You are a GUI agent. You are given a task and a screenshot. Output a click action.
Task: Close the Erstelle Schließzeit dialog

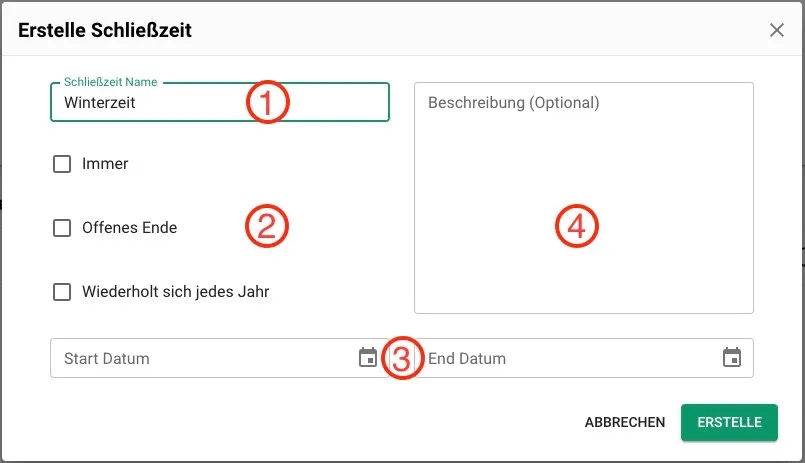777,30
